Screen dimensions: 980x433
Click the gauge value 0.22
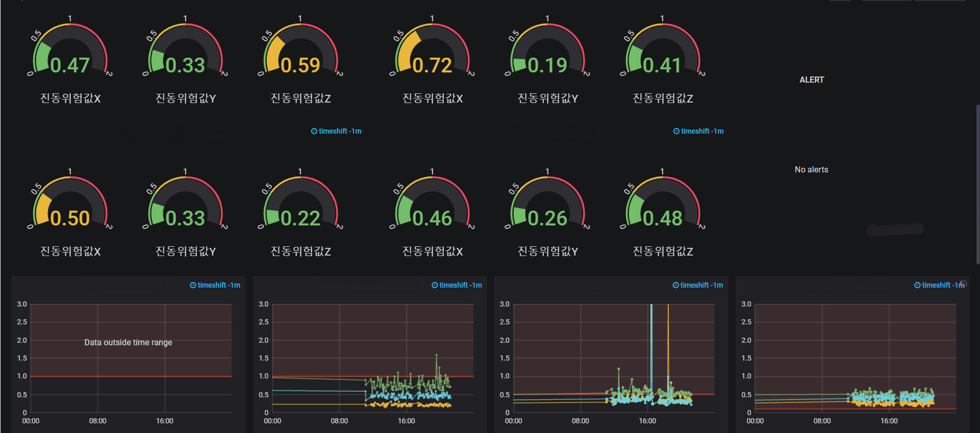(300, 218)
